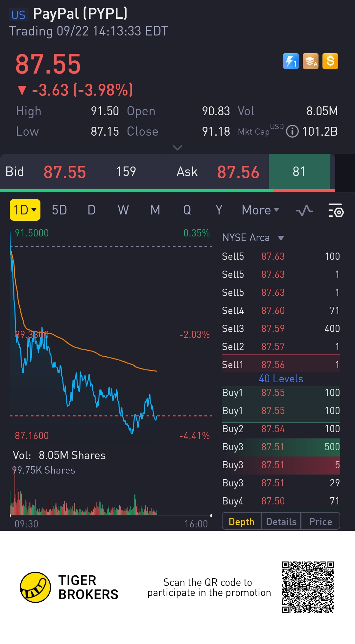The width and height of the screenshot is (355, 644).
Task: Open chart display settings icon
Action: tap(336, 210)
